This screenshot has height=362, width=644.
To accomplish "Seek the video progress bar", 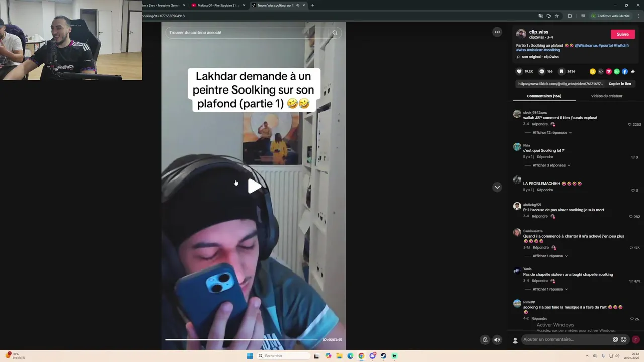I will pyautogui.click(x=242, y=340).
